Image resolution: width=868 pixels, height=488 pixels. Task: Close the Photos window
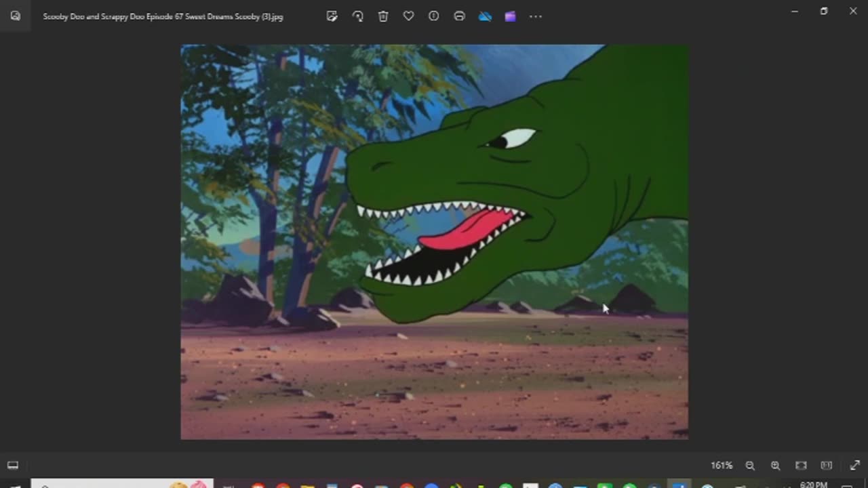point(853,11)
